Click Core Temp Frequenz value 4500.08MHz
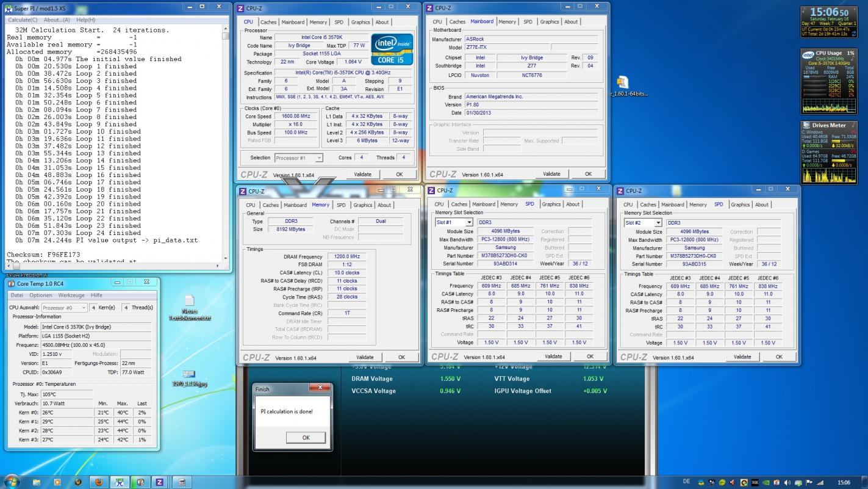Viewport: 868px width, 489px height. [x=96, y=345]
